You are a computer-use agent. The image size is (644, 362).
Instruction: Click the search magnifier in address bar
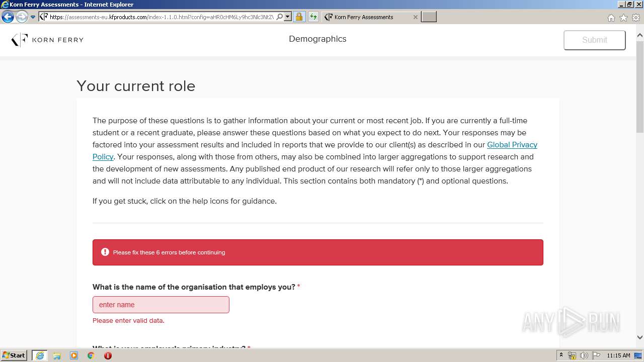click(280, 17)
